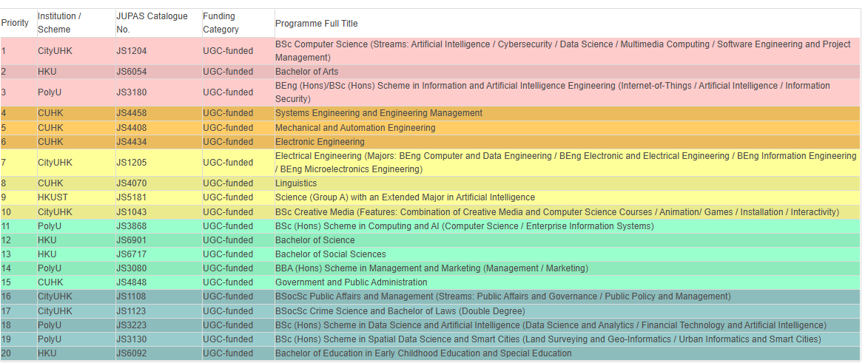Select Science (Group A) Artificial Intelligence title
This screenshot has height=363, width=868.
point(406,197)
